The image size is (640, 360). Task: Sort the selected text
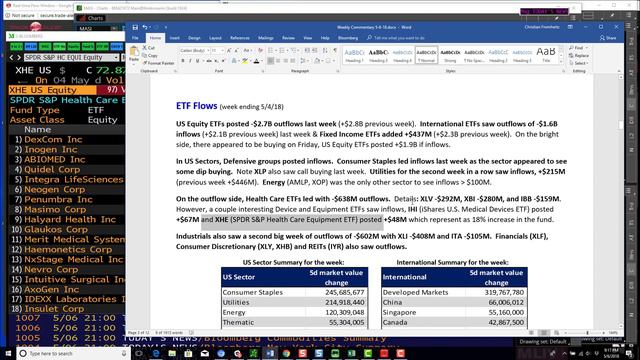point(325,50)
